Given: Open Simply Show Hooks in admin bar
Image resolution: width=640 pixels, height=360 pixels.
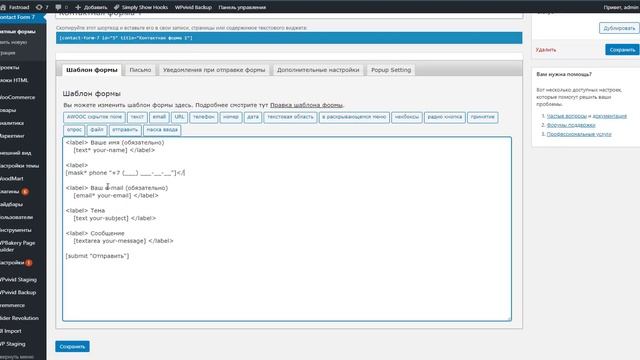Looking at the screenshot, I should pos(141,7).
